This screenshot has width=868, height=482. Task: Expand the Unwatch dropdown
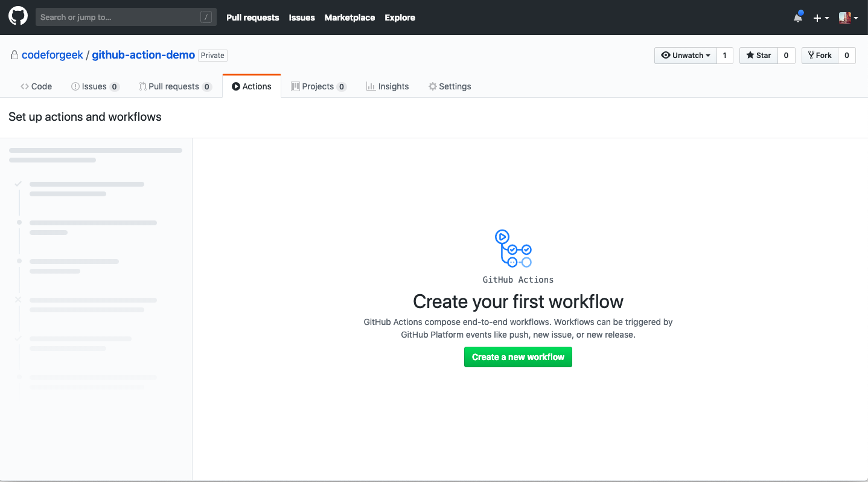[686, 55]
